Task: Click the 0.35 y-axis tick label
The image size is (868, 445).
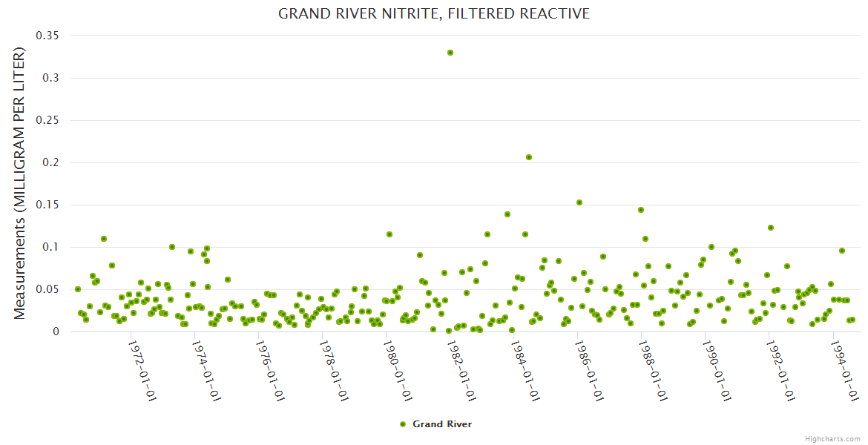Action: [48, 36]
